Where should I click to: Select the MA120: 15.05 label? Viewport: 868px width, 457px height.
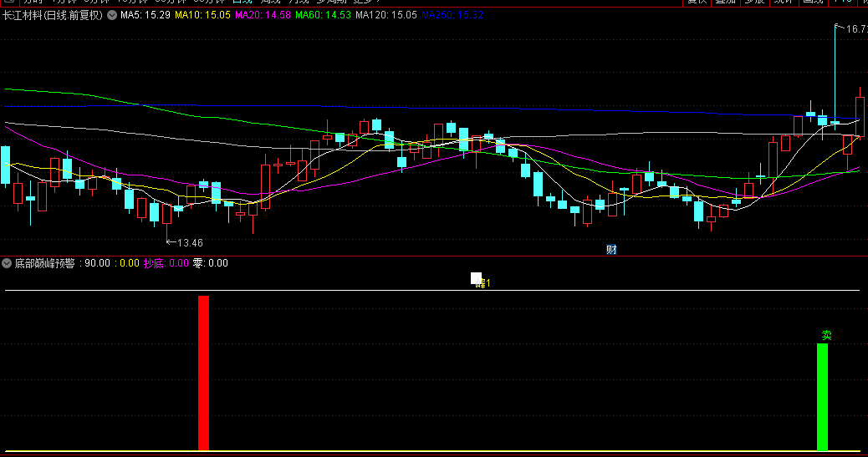385,15
